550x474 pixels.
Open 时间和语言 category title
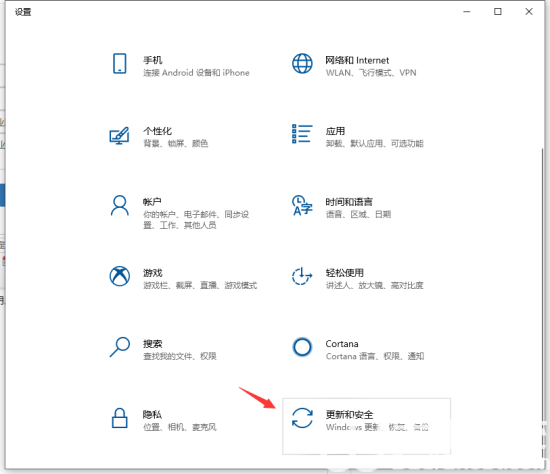pyautogui.click(x=349, y=202)
